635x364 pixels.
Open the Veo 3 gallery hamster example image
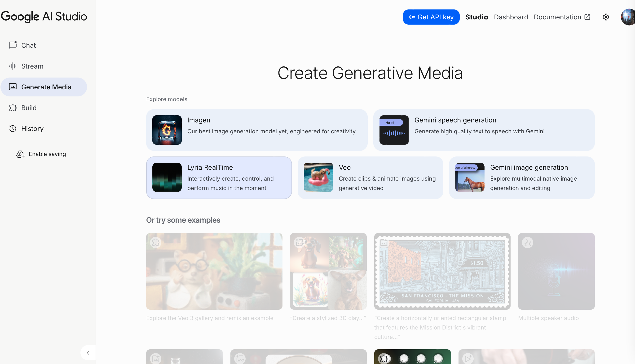pyautogui.click(x=214, y=271)
